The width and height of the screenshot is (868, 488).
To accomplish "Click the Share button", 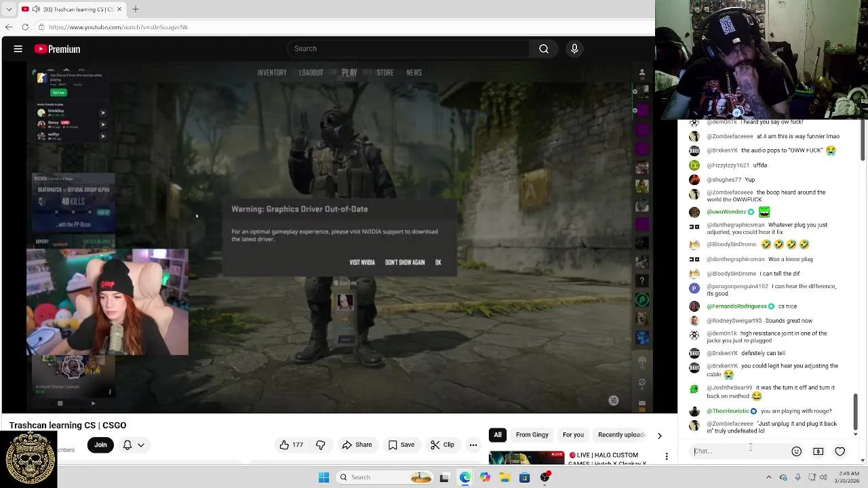I will pos(357,445).
